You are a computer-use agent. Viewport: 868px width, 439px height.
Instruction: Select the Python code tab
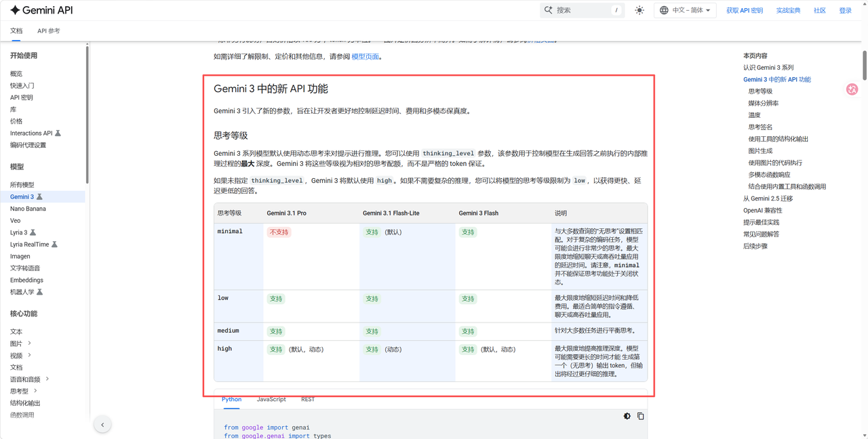pos(231,399)
